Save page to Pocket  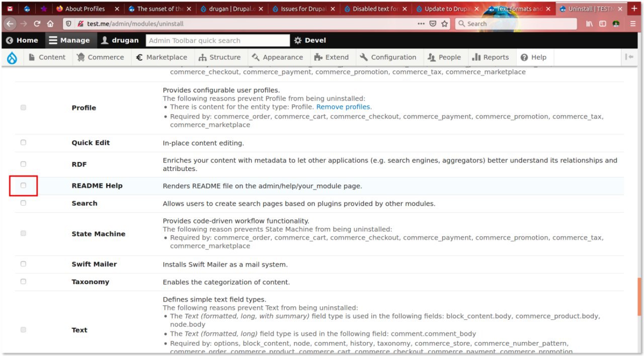[x=433, y=24]
